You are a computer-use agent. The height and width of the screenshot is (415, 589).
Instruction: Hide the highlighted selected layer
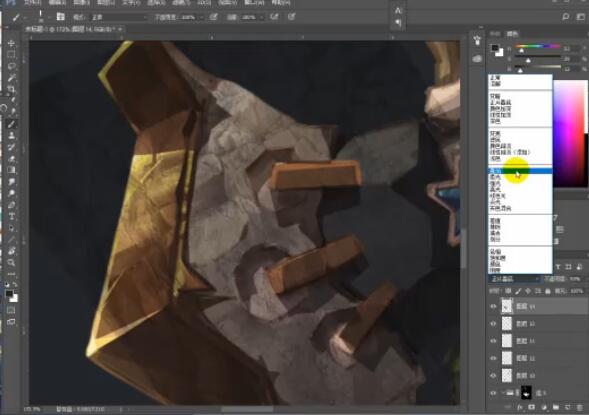tap(493, 306)
